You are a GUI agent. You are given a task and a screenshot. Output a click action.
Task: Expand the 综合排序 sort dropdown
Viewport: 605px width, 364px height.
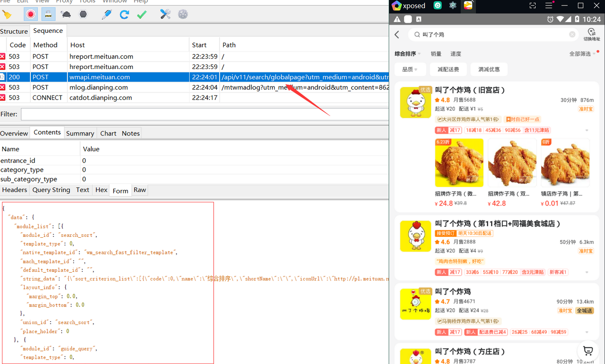pyautogui.click(x=407, y=54)
